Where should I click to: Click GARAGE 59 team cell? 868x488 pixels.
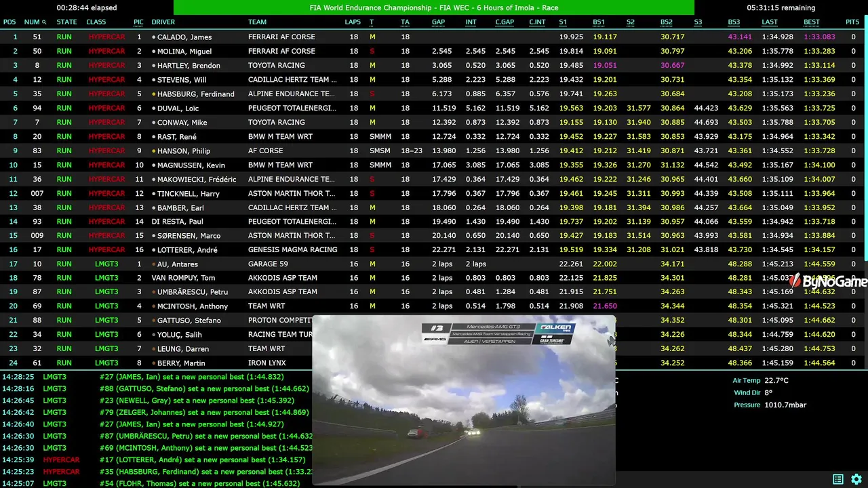point(268,264)
